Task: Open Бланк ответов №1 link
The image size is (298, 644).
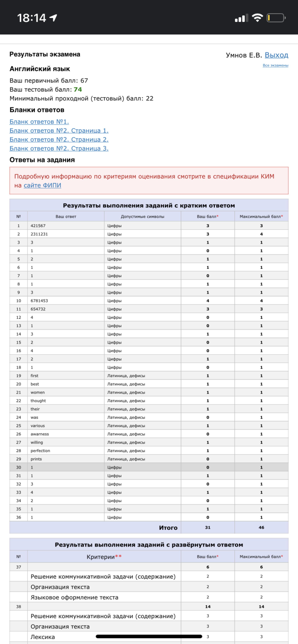Action: tap(39, 122)
